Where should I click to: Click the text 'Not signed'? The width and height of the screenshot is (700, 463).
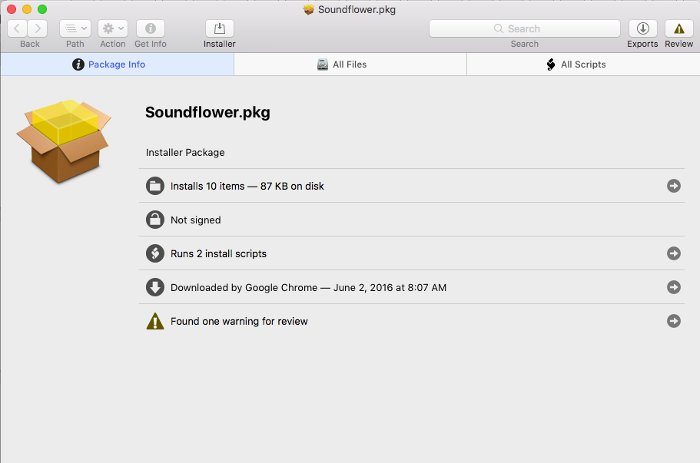[x=196, y=220]
